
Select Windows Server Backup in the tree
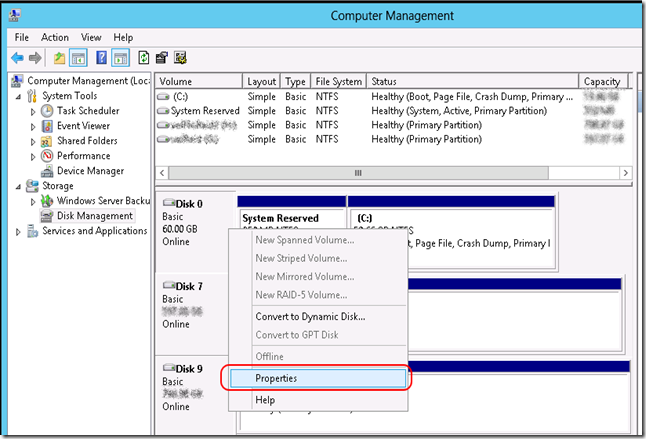pyautogui.click(x=103, y=201)
